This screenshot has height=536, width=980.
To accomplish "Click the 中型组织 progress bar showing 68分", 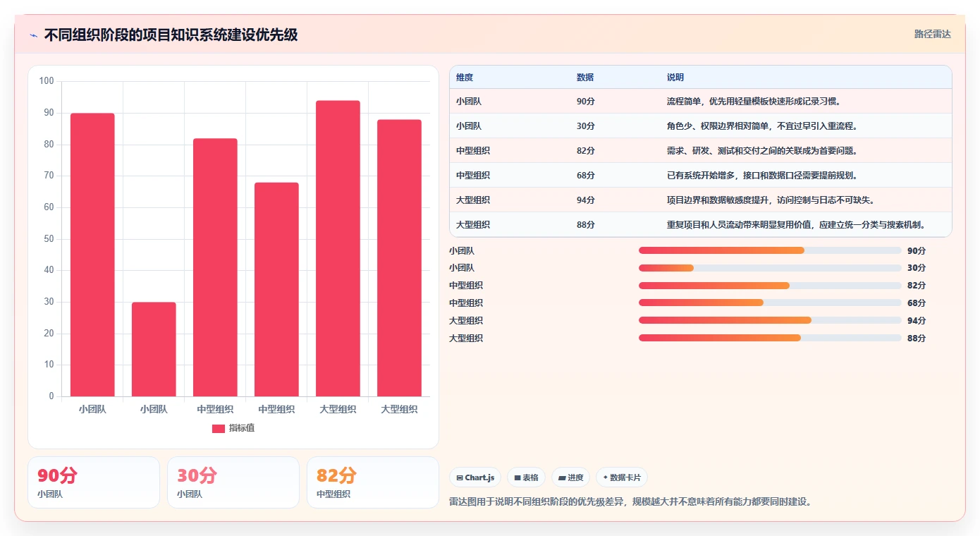I will 770,303.
